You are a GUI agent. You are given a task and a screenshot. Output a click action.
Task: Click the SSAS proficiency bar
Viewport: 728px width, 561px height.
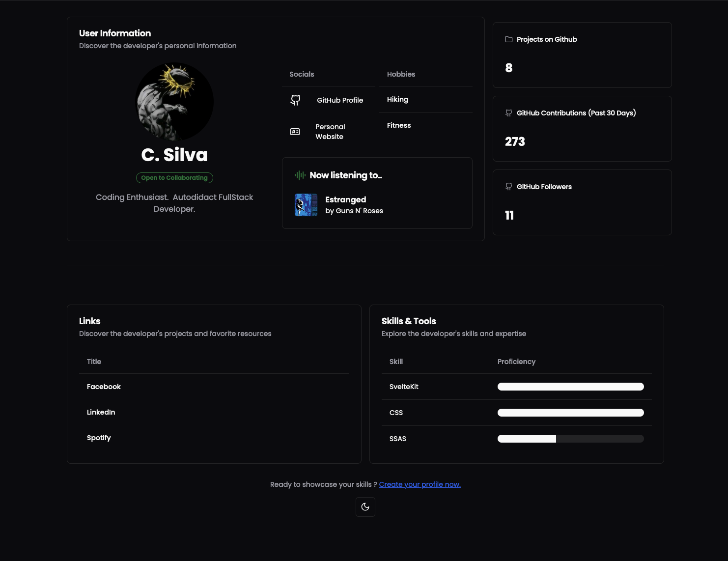571,439
